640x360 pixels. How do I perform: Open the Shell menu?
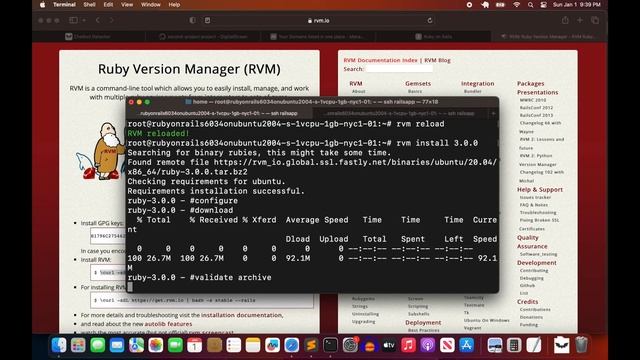point(89,5)
